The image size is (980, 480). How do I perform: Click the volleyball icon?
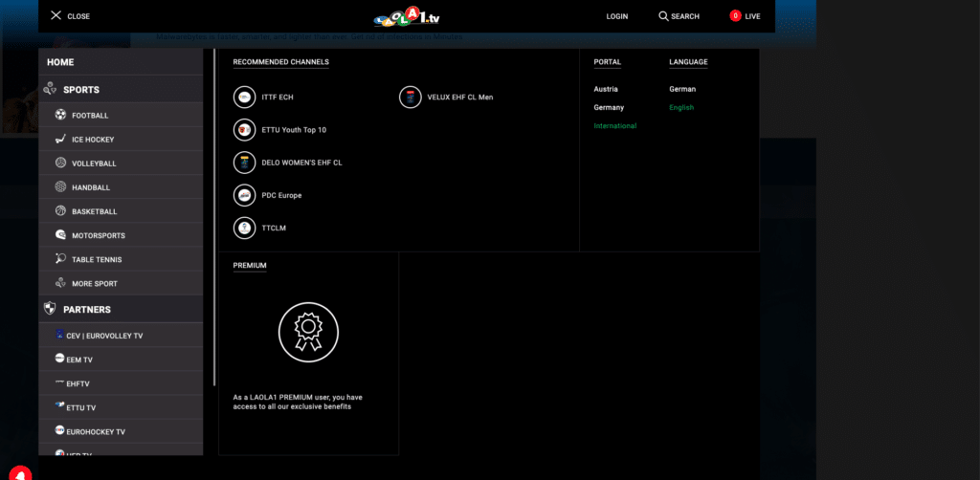[x=60, y=163]
